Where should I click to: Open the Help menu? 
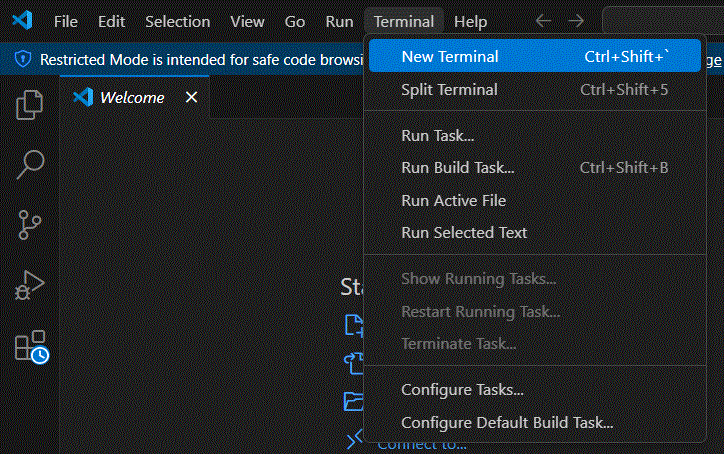tap(470, 21)
